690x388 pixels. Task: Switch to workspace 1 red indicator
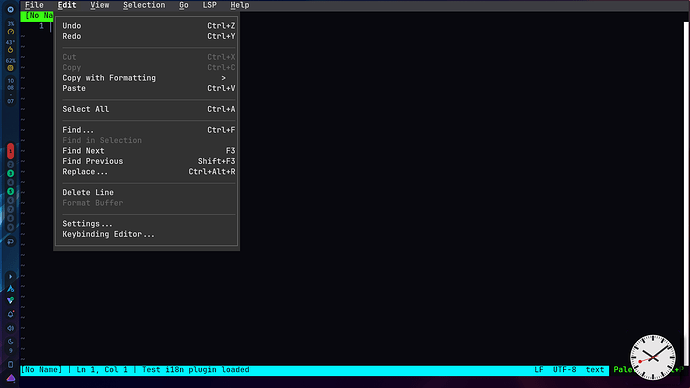[x=11, y=151]
